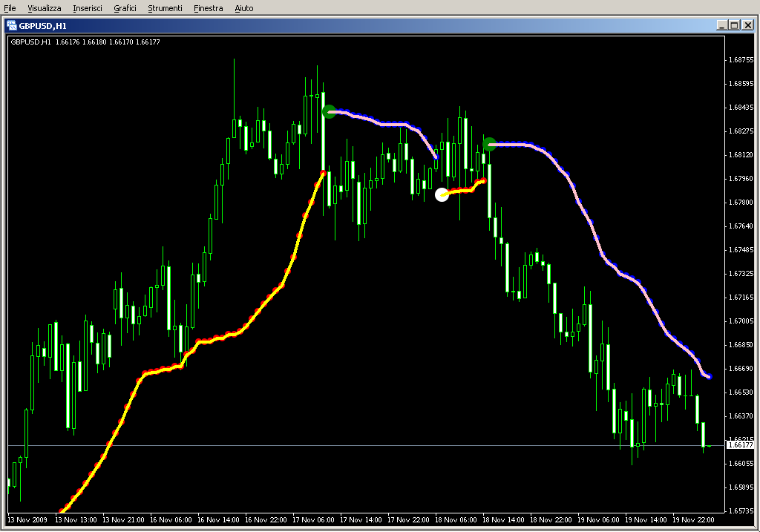The width and height of the screenshot is (760, 532).
Task: Open the Inserisci menu
Action: click(x=88, y=8)
